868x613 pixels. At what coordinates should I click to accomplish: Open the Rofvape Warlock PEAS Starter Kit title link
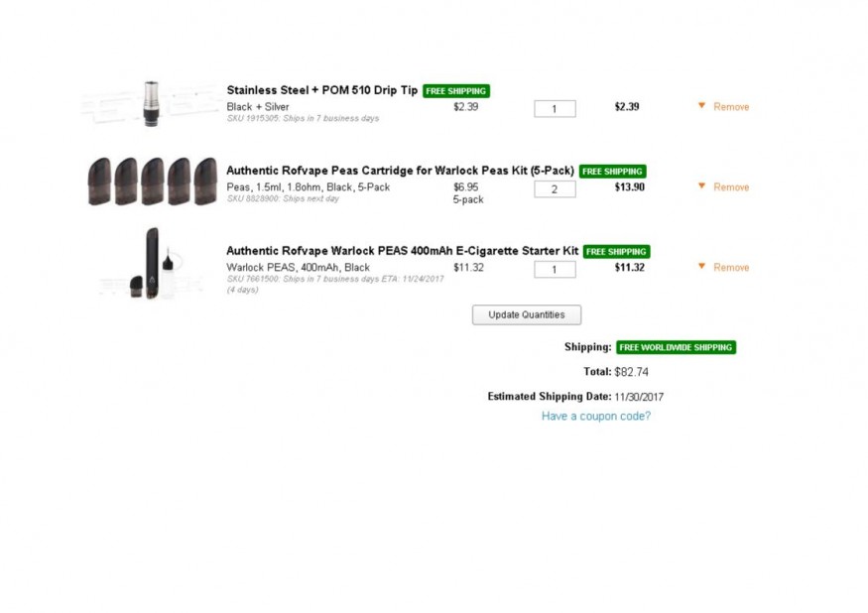coord(402,251)
